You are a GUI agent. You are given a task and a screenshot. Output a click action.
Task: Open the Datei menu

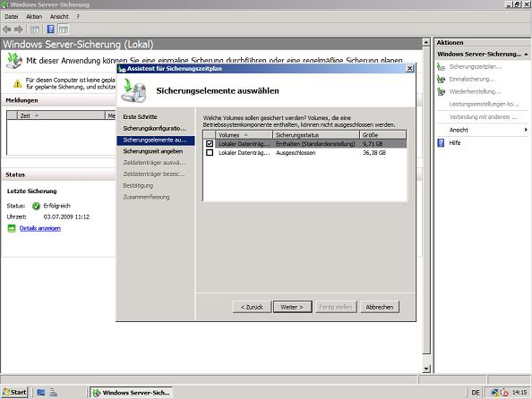click(x=12, y=17)
